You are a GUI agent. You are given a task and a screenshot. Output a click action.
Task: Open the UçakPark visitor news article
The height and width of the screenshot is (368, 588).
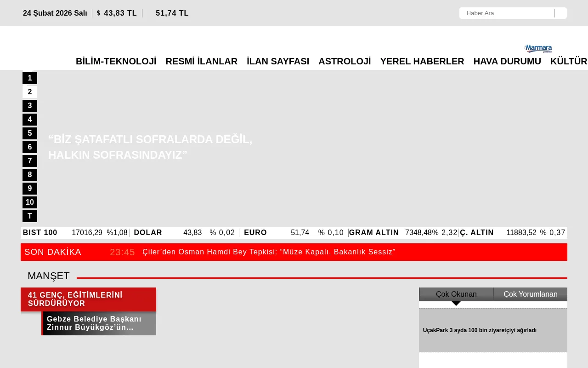(x=480, y=330)
